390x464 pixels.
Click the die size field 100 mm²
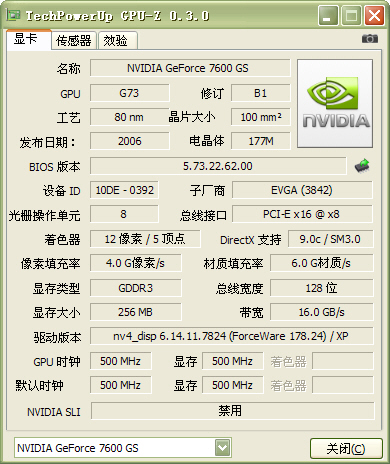coord(260,117)
